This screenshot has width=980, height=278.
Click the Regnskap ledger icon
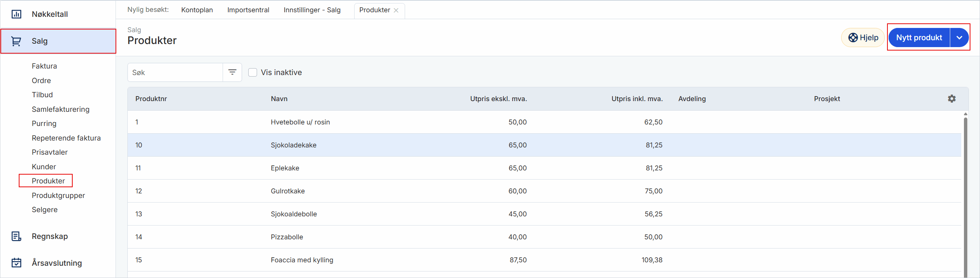click(x=16, y=236)
